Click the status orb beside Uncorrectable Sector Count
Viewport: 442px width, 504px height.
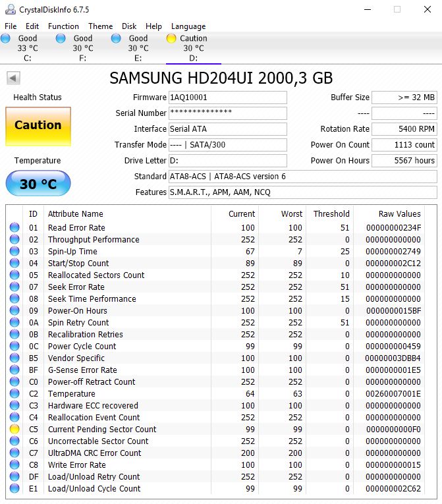point(14,441)
